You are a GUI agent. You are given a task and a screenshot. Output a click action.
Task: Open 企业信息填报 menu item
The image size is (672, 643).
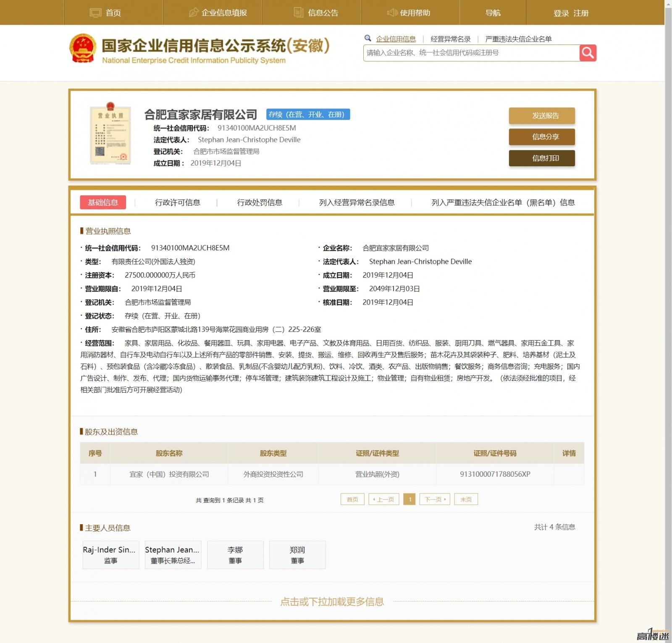pyautogui.click(x=224, y=13)
